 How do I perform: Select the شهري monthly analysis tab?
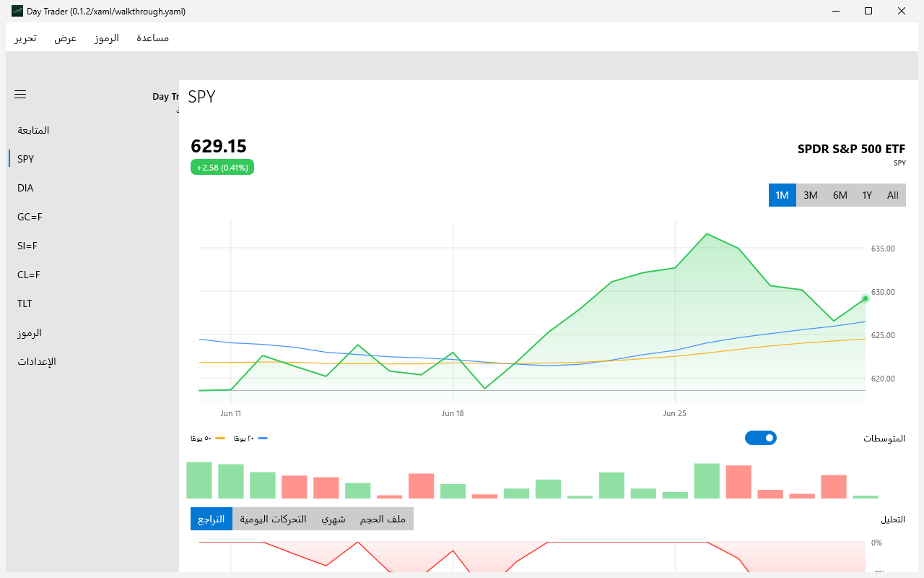click(334, 519)
